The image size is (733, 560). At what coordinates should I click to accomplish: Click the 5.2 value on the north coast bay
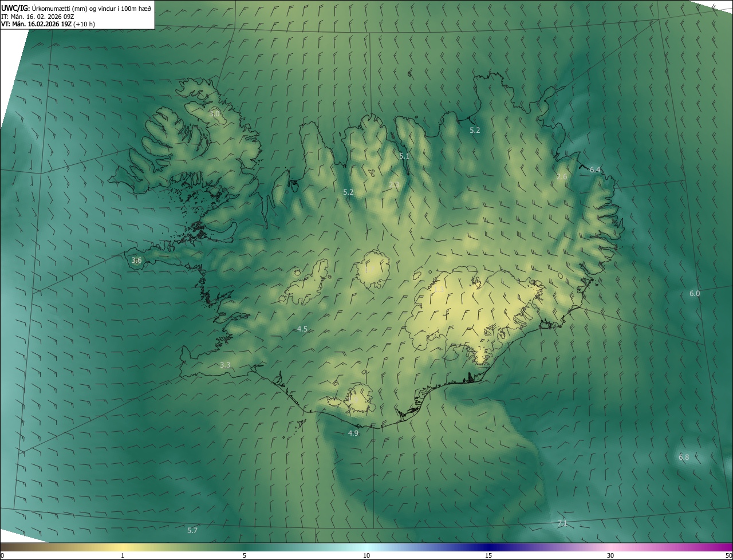tap(475, 130)
